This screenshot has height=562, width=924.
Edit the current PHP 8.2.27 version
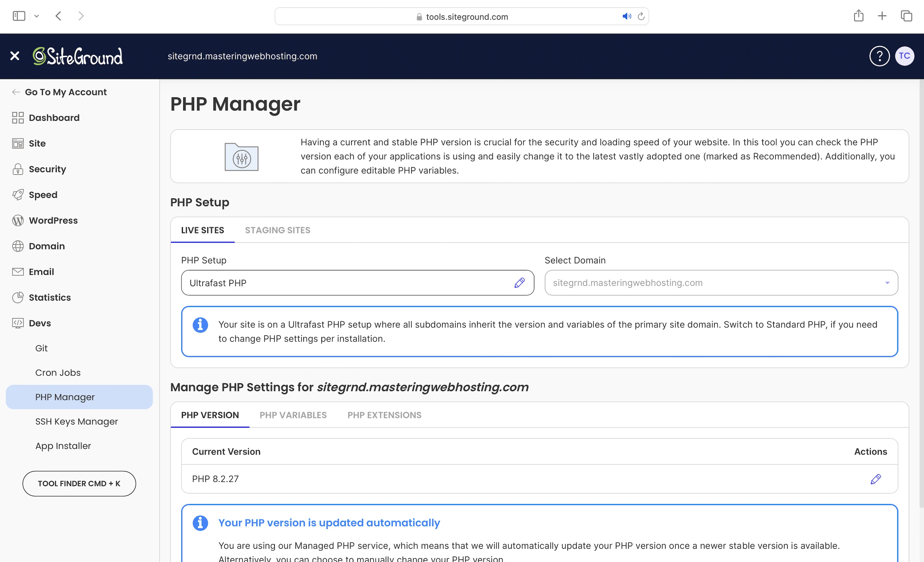(x=875, y=479)
